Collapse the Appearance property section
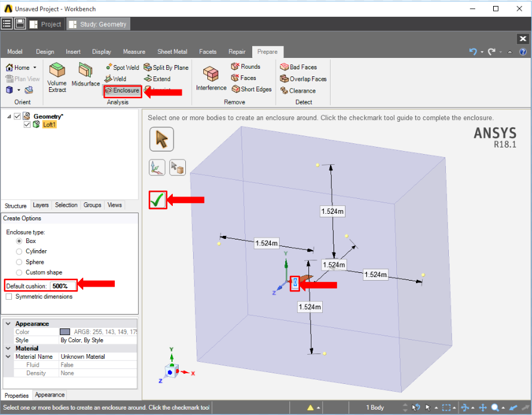Screen dimensions: 532x415 [x=8, y=324]
